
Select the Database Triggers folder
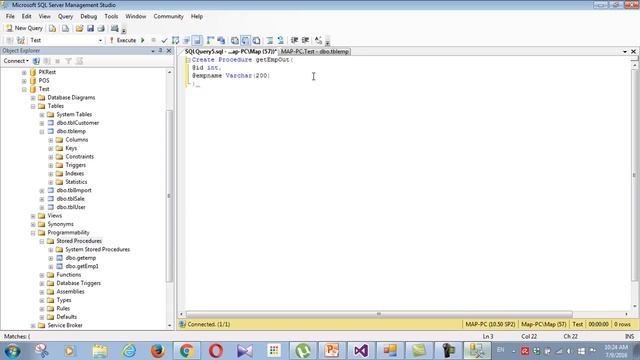coord(78,283)
